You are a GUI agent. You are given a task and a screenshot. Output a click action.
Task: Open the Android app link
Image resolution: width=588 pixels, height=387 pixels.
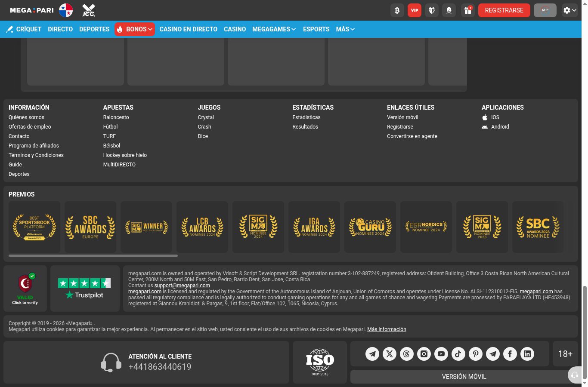click(x=495, y=127)
